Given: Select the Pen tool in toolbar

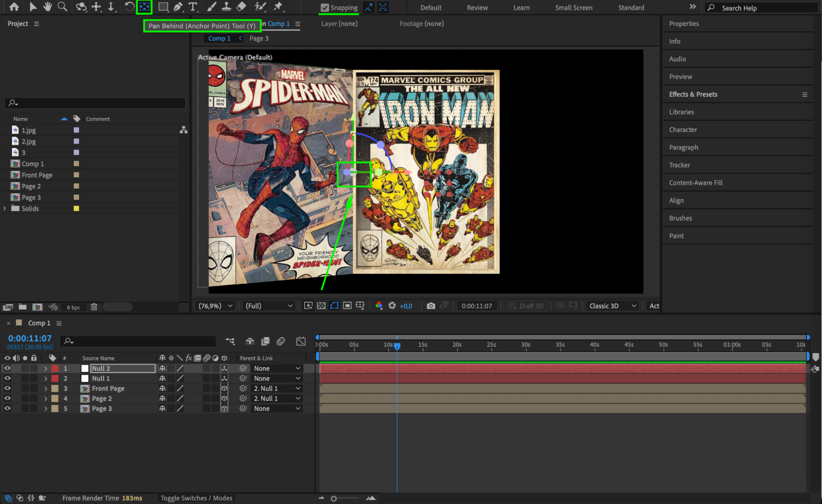Looking at the screenshot, I should point(178,7).
